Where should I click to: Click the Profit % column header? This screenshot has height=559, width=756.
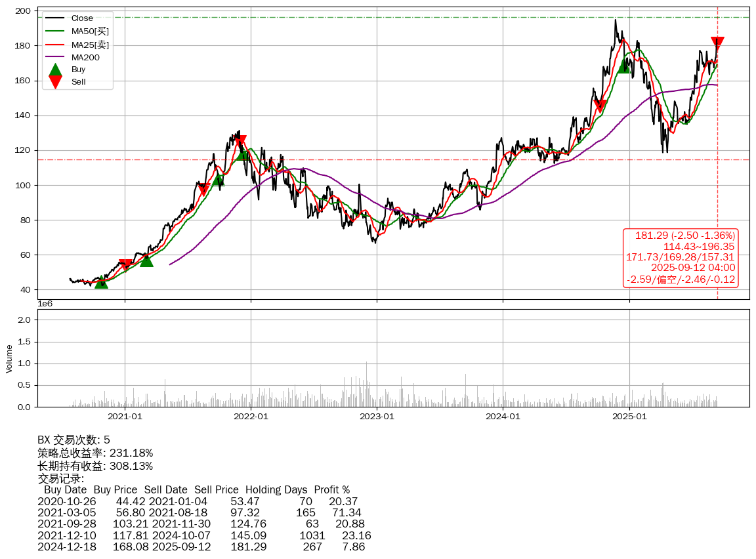click(331, 489)
